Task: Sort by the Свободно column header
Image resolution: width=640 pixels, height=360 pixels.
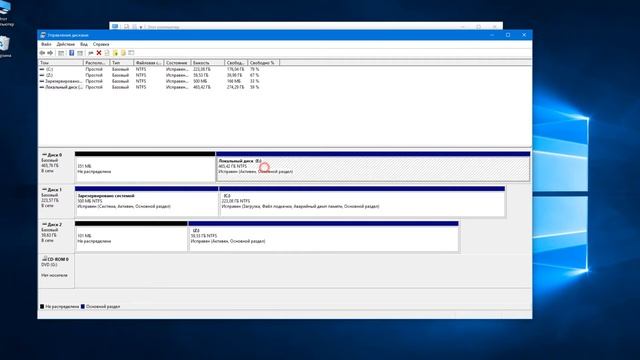Action: pos(236,63)
